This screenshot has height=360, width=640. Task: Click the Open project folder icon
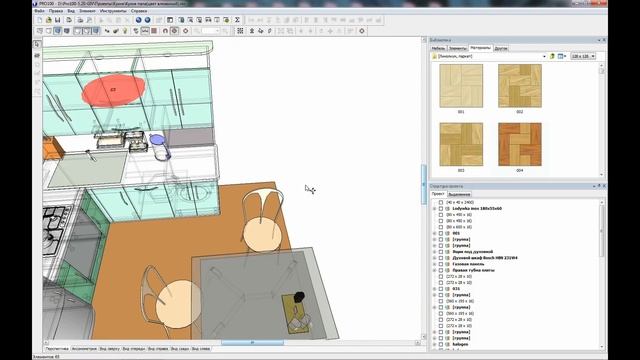(x=49, y=20)
